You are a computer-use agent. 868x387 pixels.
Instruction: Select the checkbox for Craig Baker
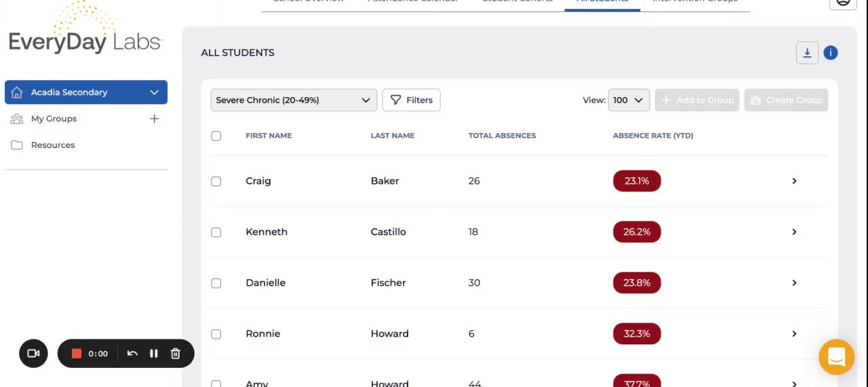pyautogui.click(x=216, y=181)
